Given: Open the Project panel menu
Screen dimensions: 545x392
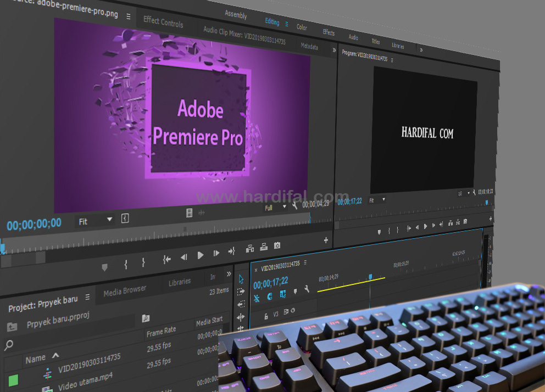Looking at the screenshot, I should 87,297.
